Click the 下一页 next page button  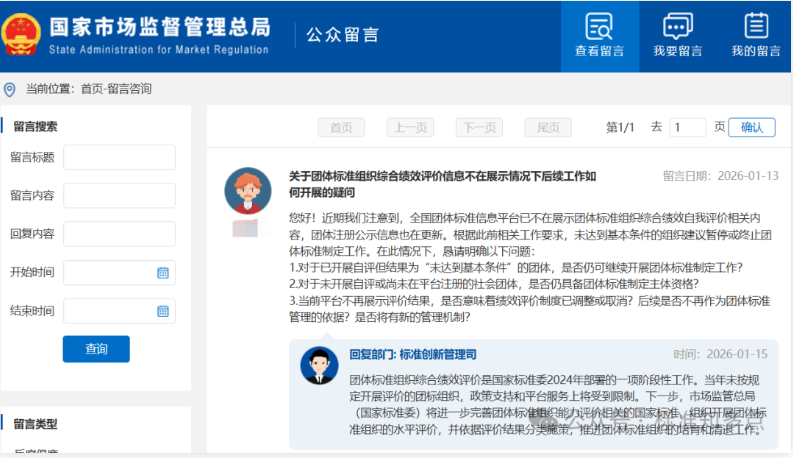tap(479, 128)
